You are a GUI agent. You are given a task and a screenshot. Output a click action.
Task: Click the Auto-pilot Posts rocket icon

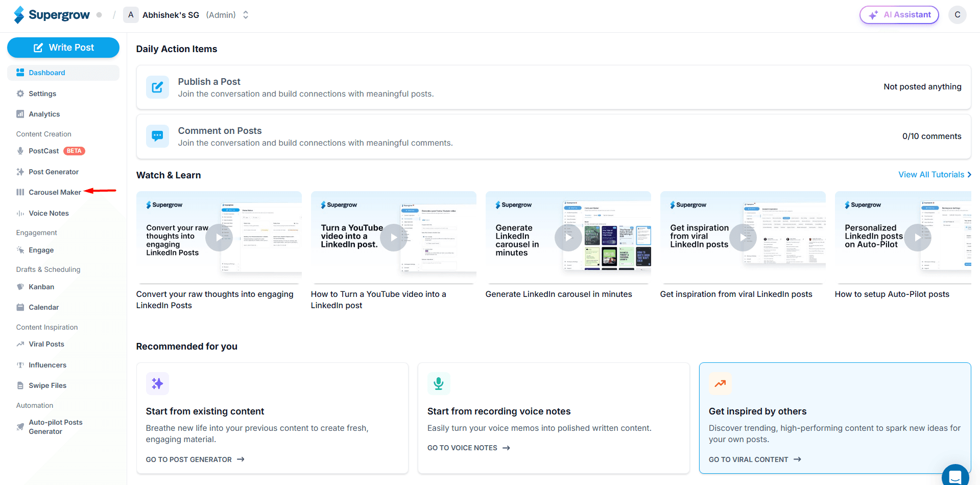pos(20,427)
